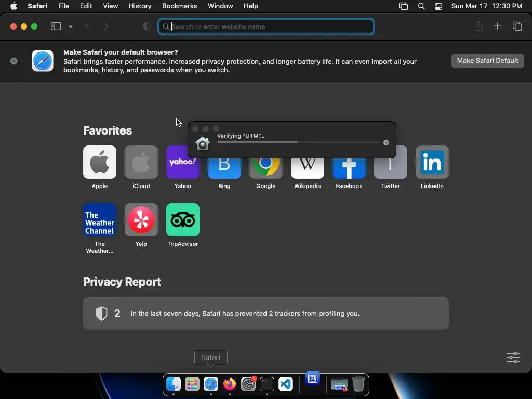Open the Help menu
Viewport: 532px width, 399px height.
click(251, 6)
